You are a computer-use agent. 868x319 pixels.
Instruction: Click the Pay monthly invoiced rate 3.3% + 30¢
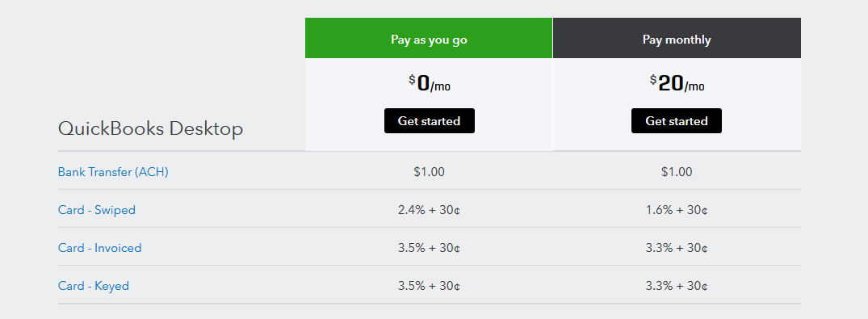[677, 248]
